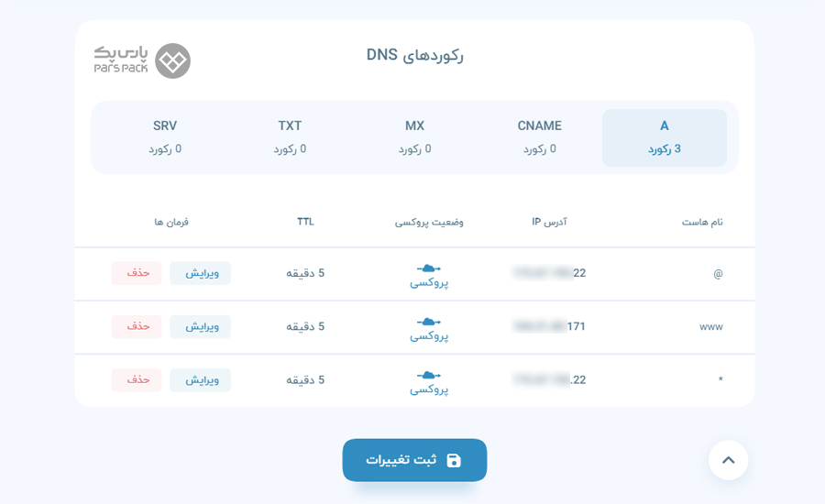This screenshot has width=825, height=504.
Task: Click save icon in ثبت تغییرات button
Action: pos(454,460)
